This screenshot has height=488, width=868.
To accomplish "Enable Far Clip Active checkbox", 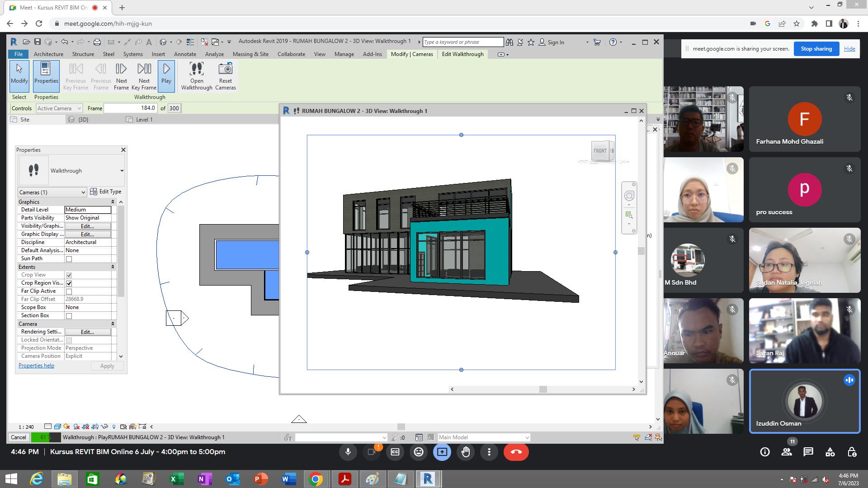I will [69, 291].
